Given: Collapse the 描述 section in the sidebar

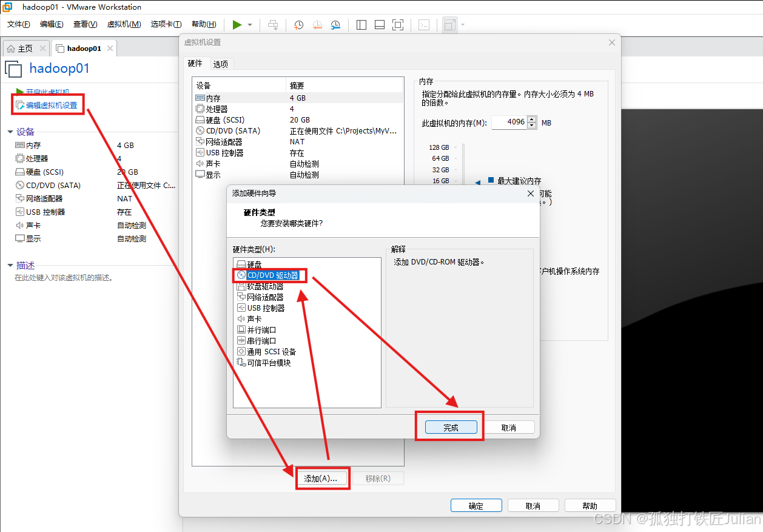Looking at the screenshot, I should click(10, 265).
